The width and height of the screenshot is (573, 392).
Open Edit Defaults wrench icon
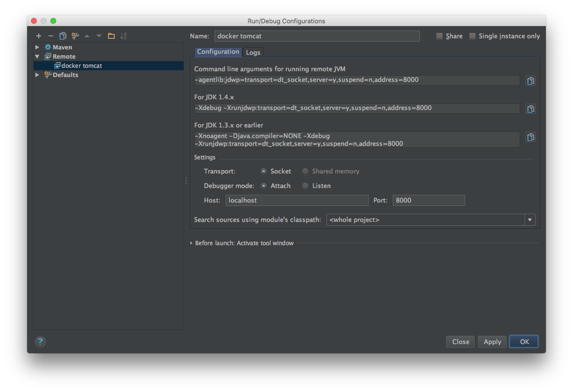point(75,36)
